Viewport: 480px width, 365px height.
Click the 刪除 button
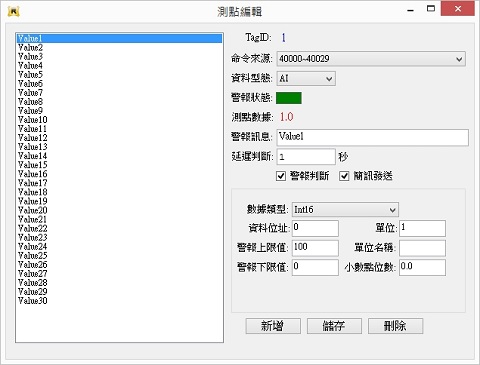(x=396, y=326)
